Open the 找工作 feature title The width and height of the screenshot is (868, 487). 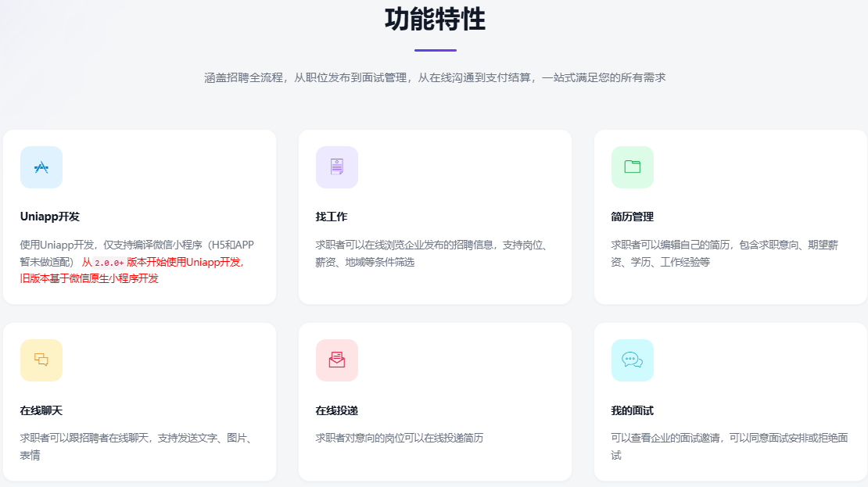click(332, 217)
